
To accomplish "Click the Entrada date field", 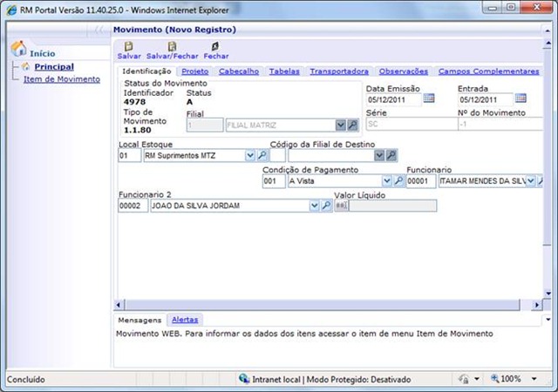I will click(485, 99).
